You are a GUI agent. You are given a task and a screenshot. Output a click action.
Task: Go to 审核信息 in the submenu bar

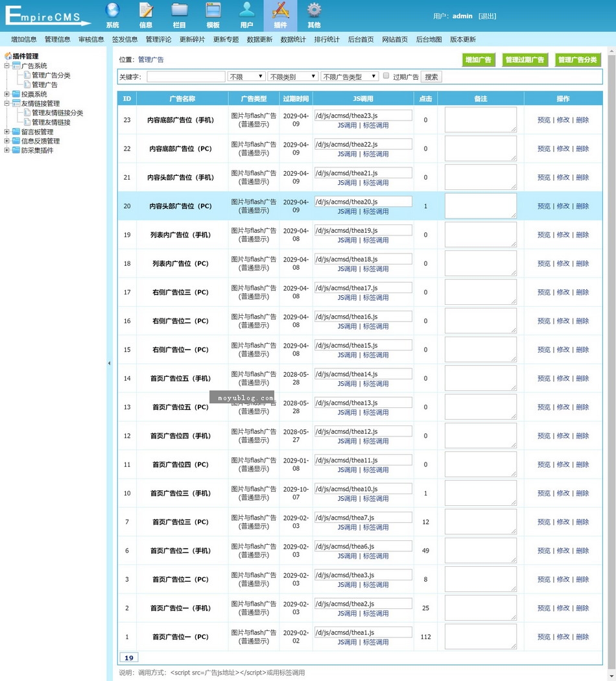(91, 40)
